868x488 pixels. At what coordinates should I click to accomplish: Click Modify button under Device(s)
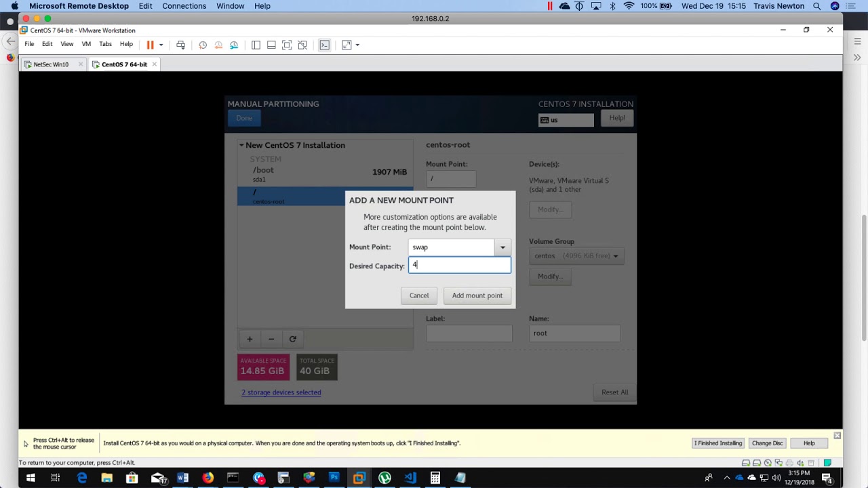pyautogui.click(x=550, y=209)
